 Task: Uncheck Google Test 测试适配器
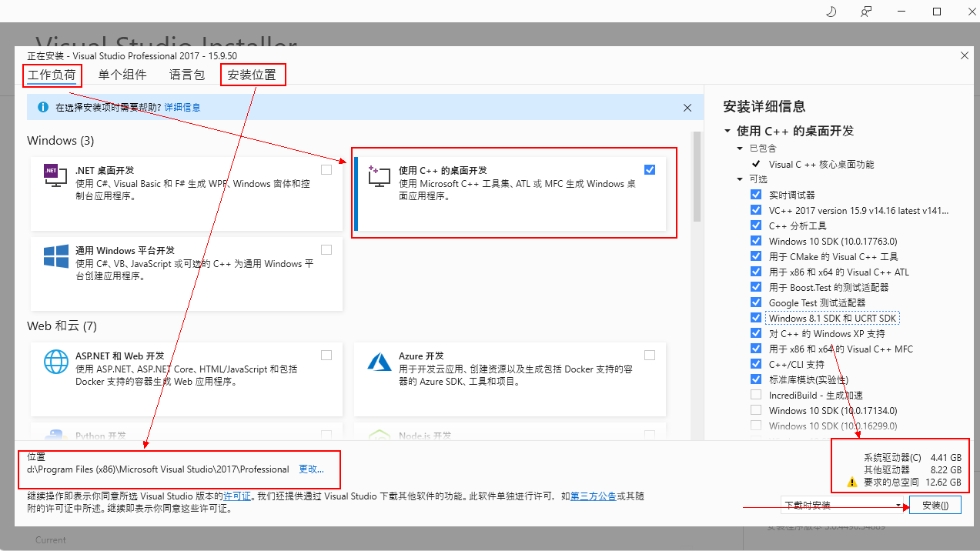pos(755,302)
